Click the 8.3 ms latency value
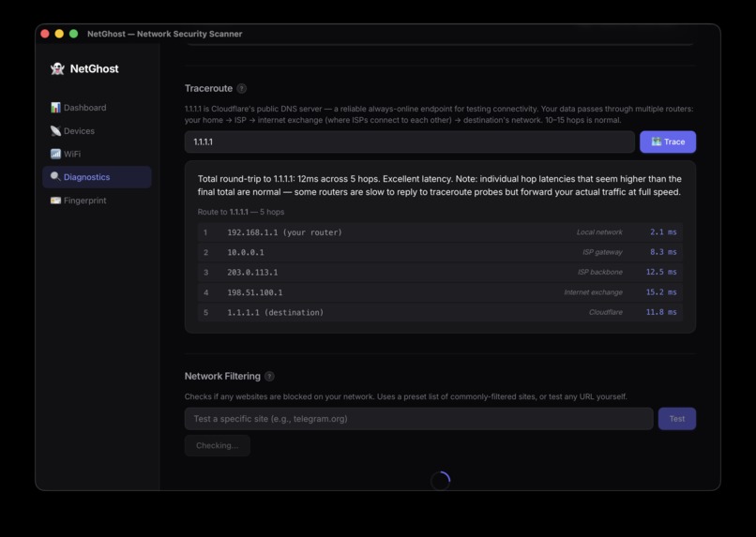This screenshot has width=756, height=537. 663,252
